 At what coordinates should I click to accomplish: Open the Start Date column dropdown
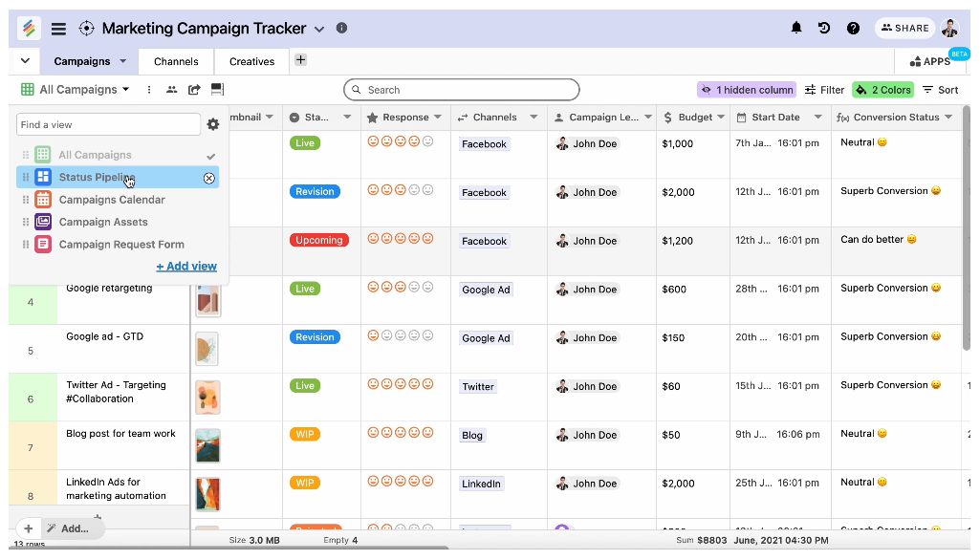tap(818, 117)
